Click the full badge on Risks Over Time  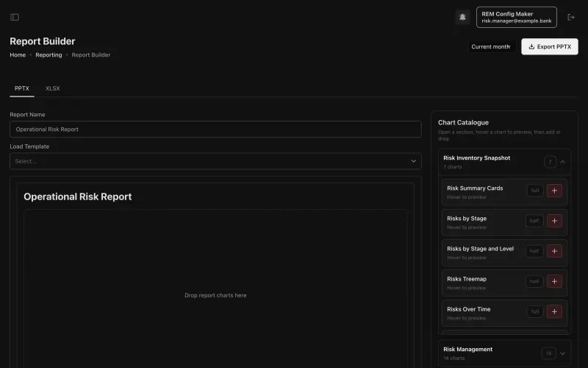535,311
